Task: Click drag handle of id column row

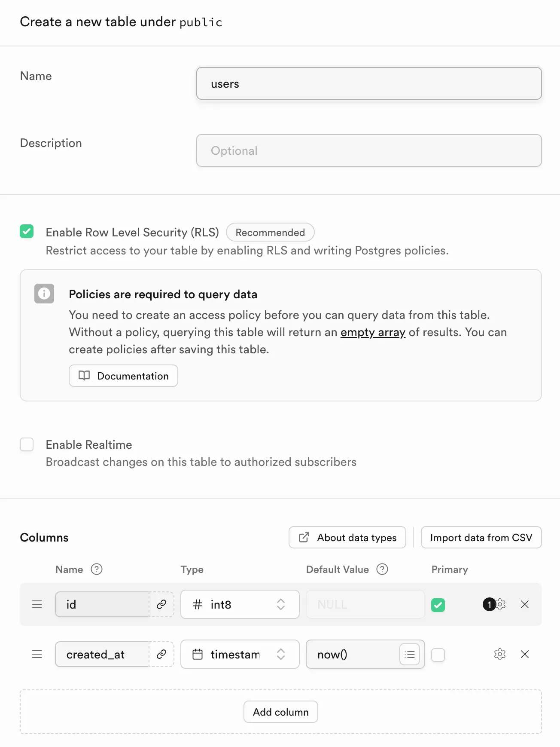Action: [37, 604]
